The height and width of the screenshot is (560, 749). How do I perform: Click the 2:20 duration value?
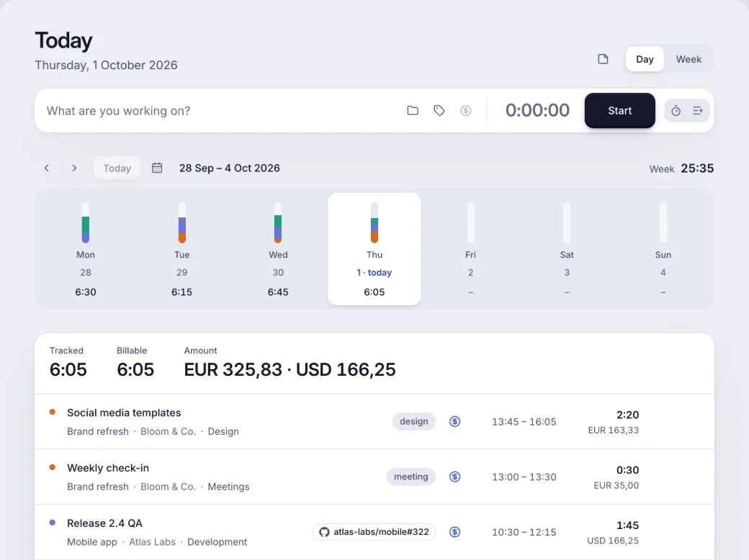coord(628,415)
